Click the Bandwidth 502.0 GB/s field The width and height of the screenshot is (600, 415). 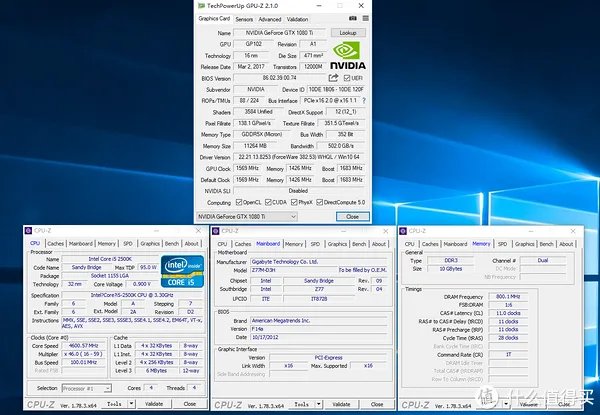pyautogui.click(x=341, y=146)
